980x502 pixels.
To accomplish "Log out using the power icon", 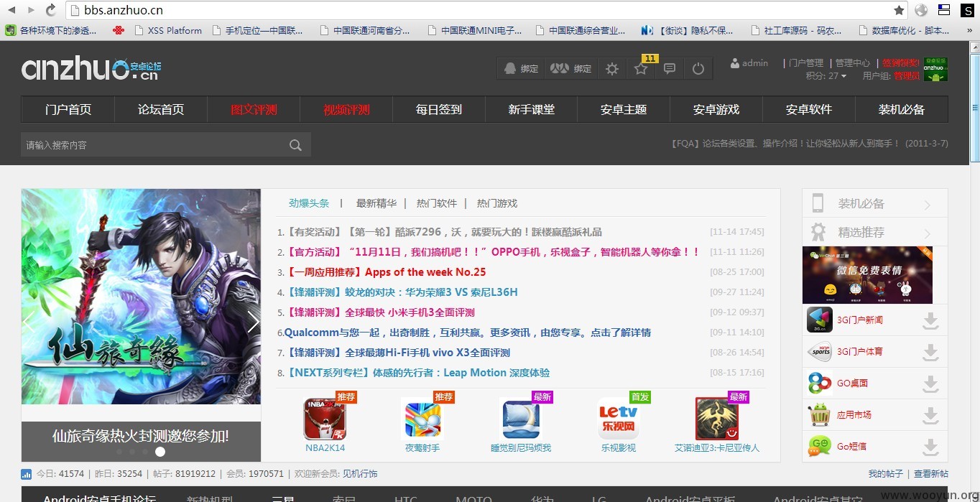I will [698, 69].
